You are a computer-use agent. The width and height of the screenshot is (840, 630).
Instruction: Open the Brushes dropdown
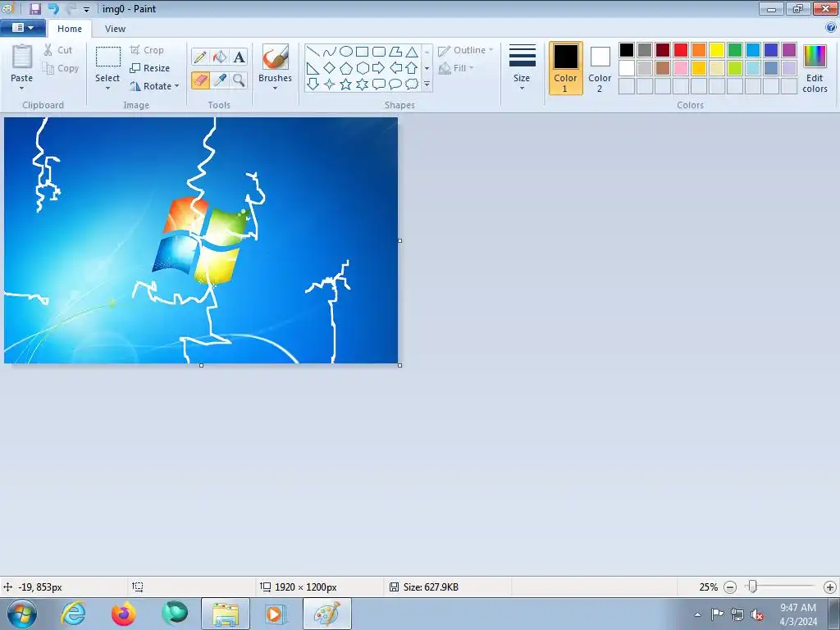pyautogui.click(x=276, y=89)
